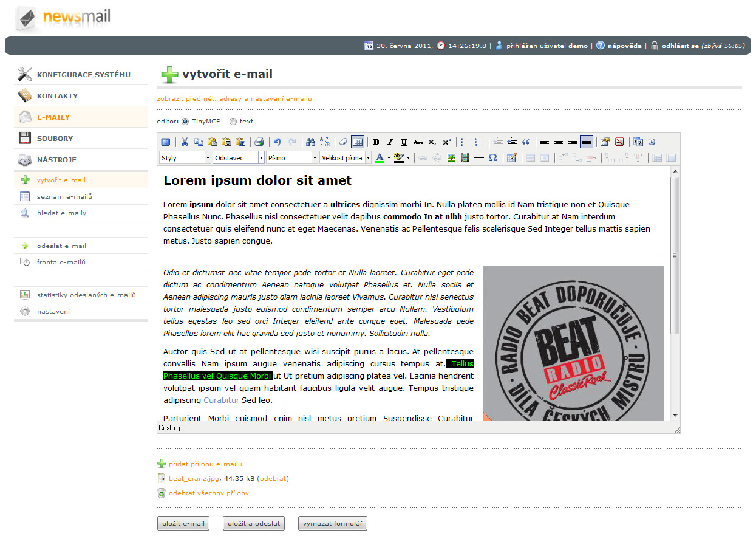Increase indent of paragraph
The height and width of the screenshot is (536, 756).
coord(512,142)
